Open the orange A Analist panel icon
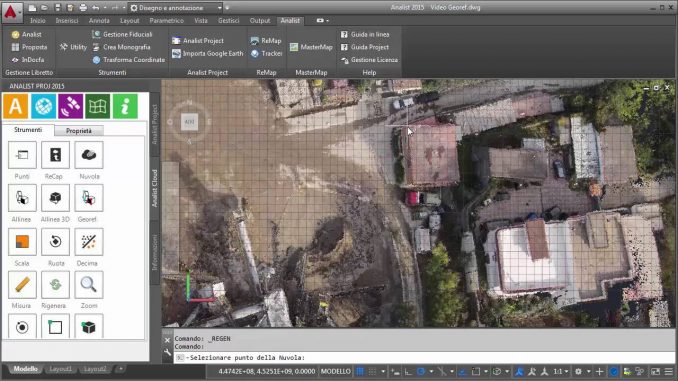The image size is (678, 381). click(16, 106)
